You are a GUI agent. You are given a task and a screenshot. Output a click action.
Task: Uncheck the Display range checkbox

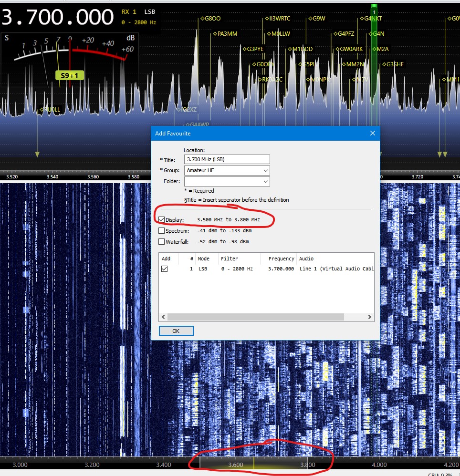[x=162, y=220]
